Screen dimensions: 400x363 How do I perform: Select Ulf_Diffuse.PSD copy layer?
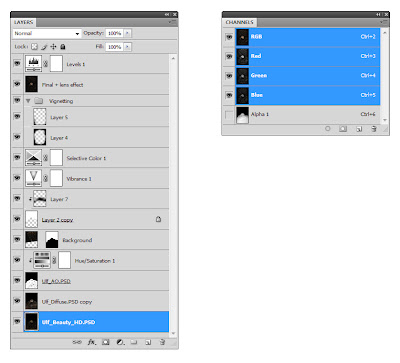click(x=97, y=301)
